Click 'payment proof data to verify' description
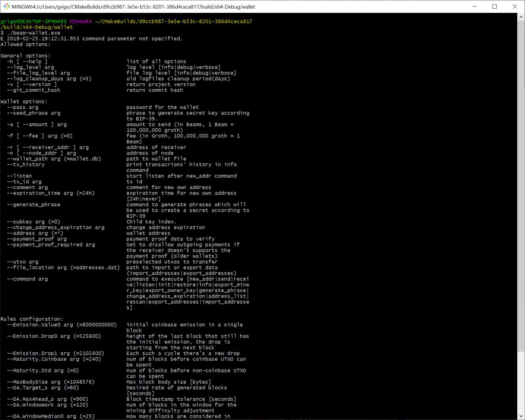The width and height of the screenshot is (525, 420). pyautogui.click(x=171, y=240)
